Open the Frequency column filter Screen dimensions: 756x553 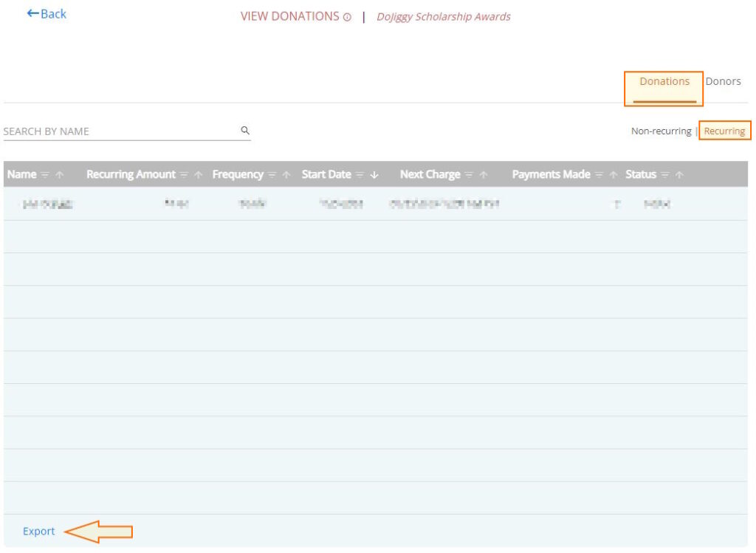[x=272, y=174]
